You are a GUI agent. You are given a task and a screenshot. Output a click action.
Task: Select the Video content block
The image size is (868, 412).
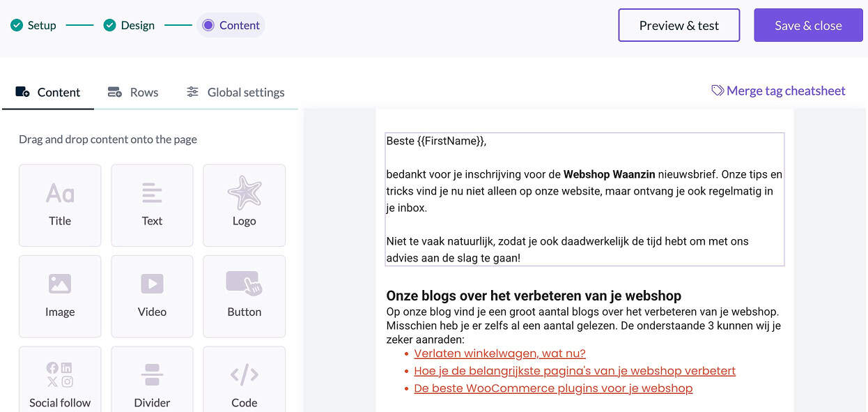(152, 296)
